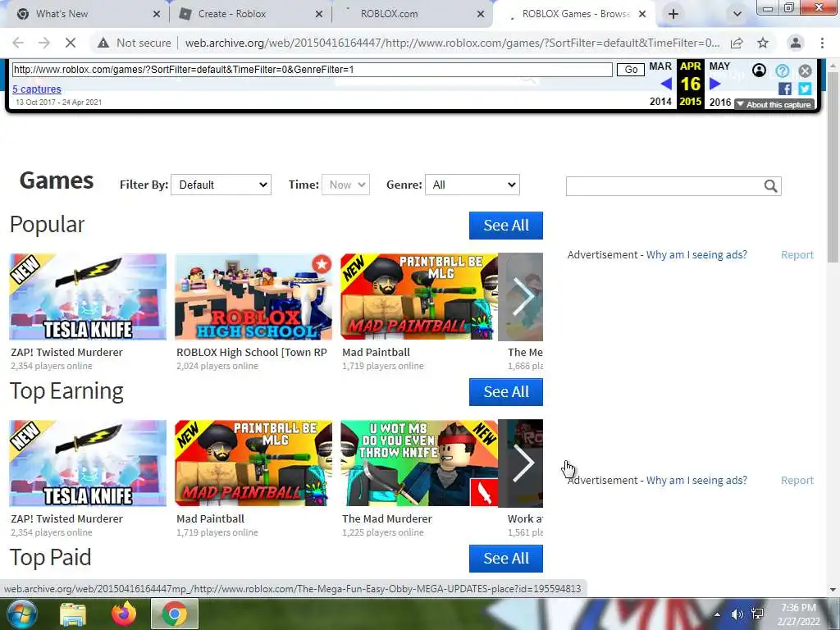Open The Mad Murderer title link
This screenshot has height=630, width=840.
[387, 519]
